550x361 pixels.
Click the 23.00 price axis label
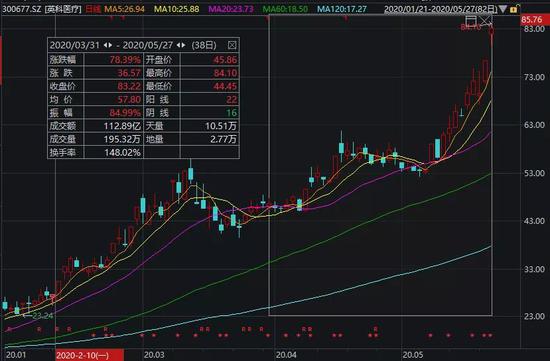pos(534,316)
